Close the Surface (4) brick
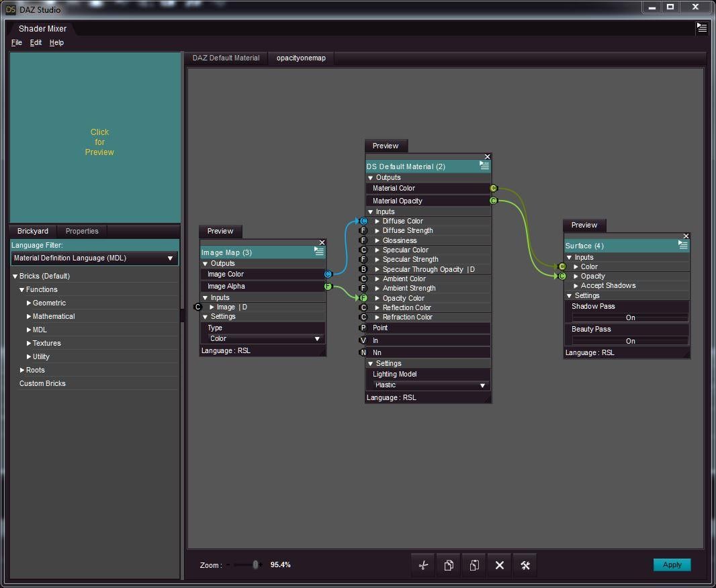 pyautogui.click(x=686, y=236)
